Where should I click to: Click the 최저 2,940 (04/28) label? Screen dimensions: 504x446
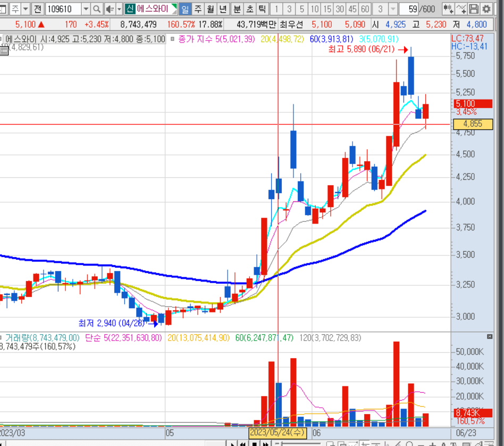pos(111,323)
